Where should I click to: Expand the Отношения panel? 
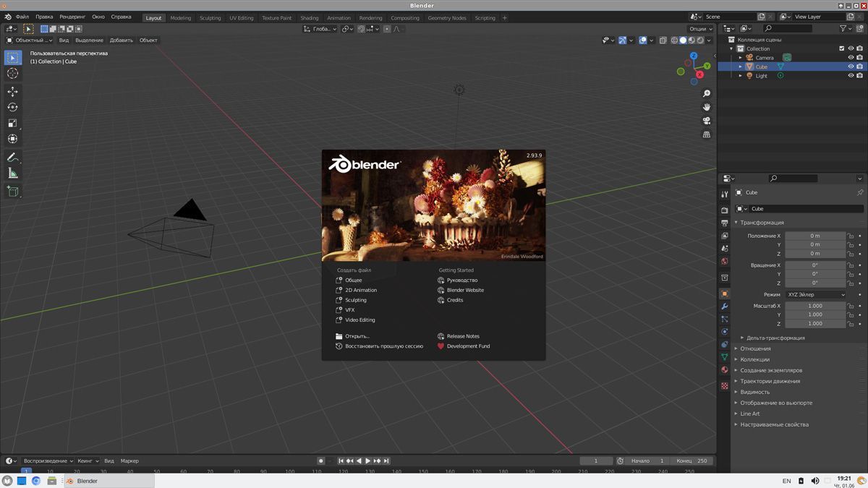click(x=755, y=348)
